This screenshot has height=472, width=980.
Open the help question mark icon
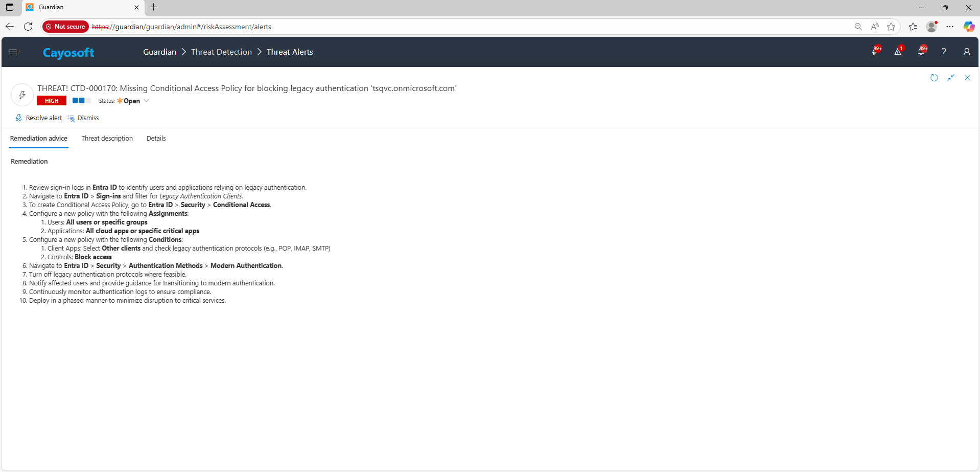(x=944, y=52)
